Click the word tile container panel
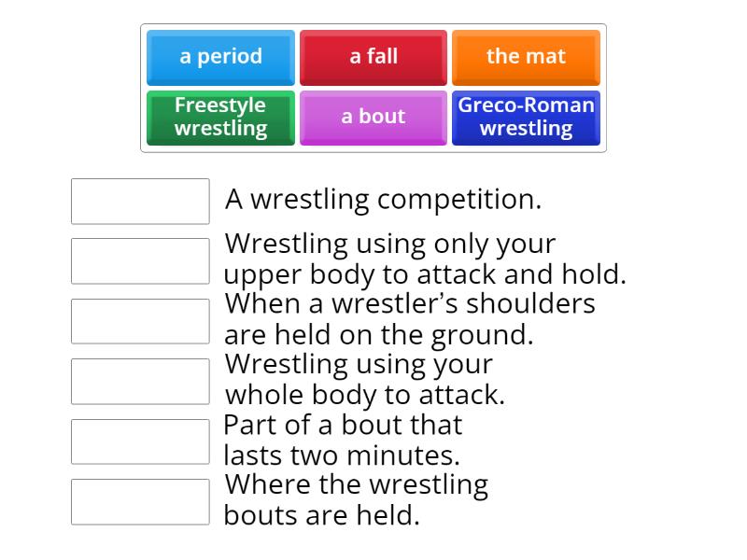 pos(373,88)
